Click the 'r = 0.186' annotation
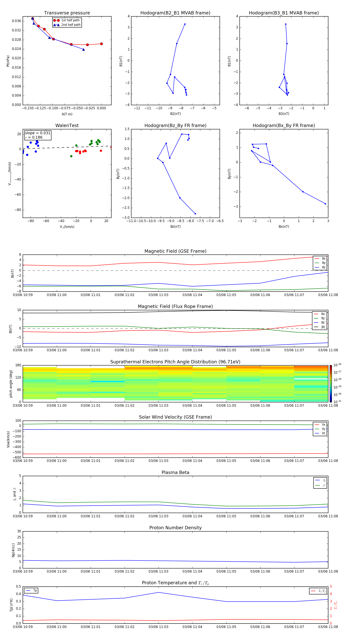 click(34, 137)
